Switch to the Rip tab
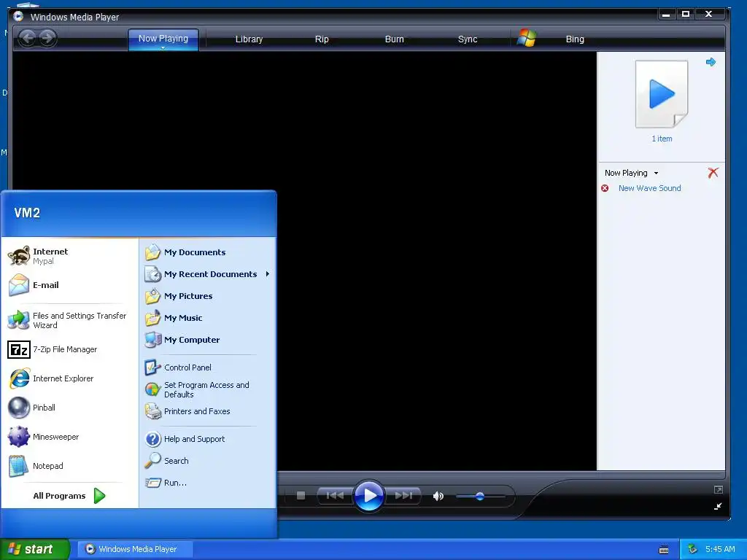 pos(322,39)
